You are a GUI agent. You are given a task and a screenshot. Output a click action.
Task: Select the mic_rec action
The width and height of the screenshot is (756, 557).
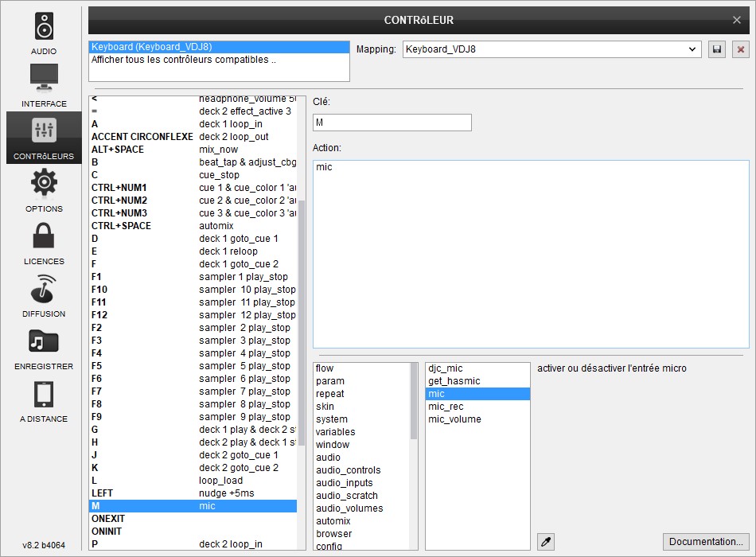[477, 407]
